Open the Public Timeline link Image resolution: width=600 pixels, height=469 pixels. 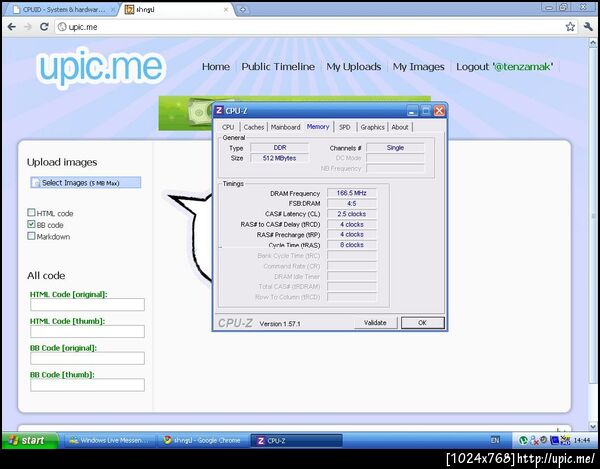pyautogui.click(x=278, y=67)
